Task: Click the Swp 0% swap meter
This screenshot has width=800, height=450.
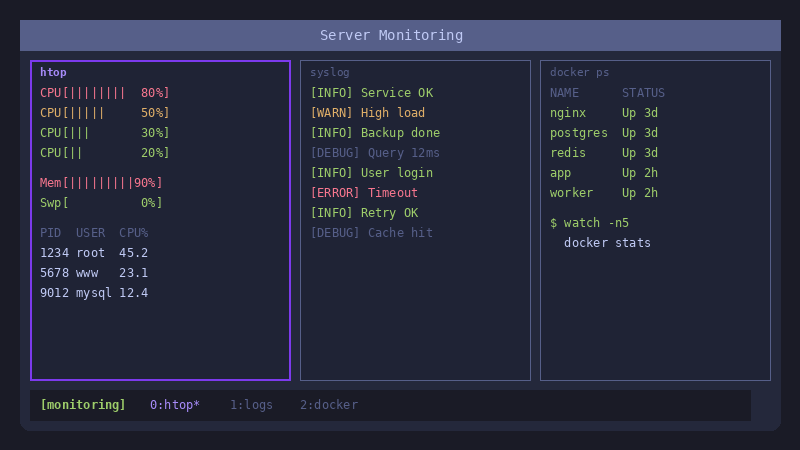Action: (101, 203)
